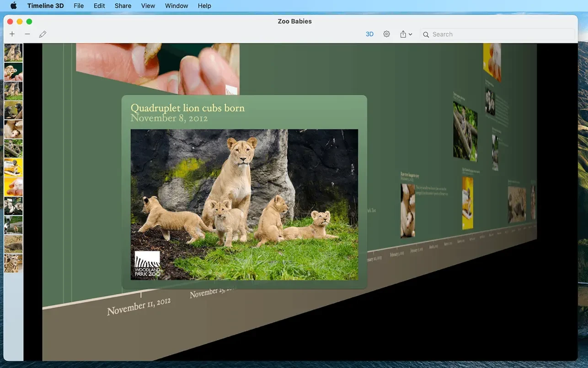Screen dimensions: 588x368
Task: Open the File menu
Action: [x=79, y=6]
